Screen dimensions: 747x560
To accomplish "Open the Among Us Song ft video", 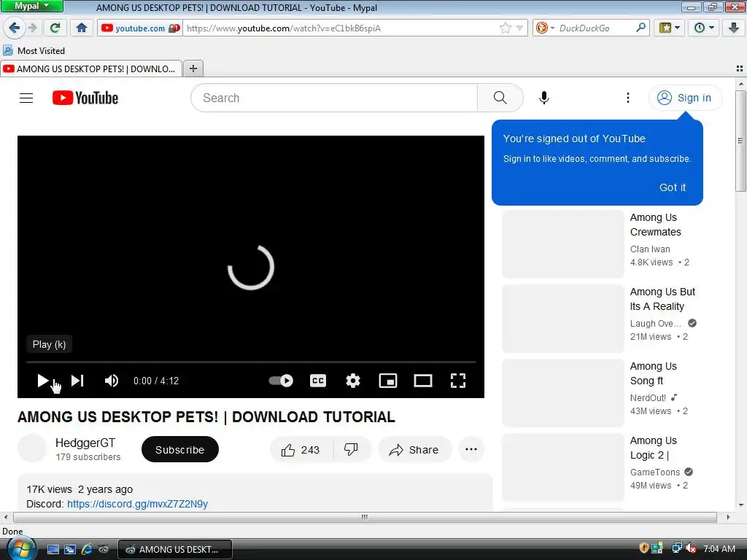I will pos(653,373).
